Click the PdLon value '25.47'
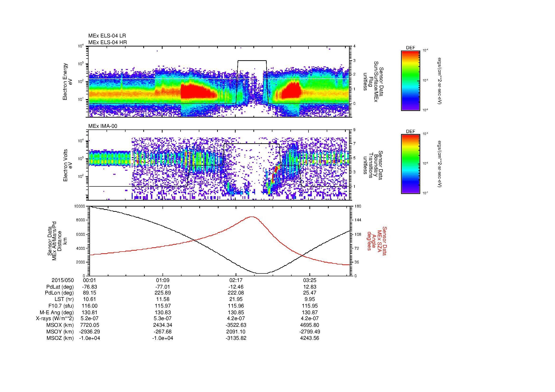This screenshot has height=392, width=555. (310, 293)
